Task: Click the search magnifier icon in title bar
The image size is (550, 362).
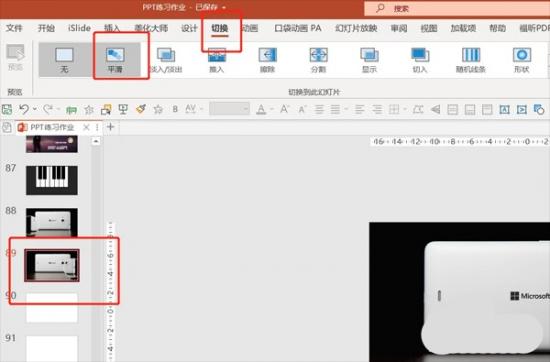Action: [x=380, y=8]
